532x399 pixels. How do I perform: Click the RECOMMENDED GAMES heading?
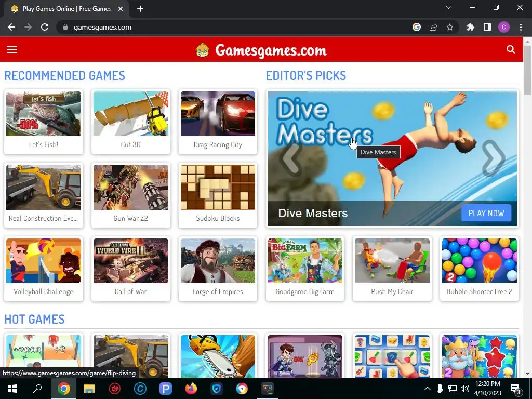tap(64, 76)
